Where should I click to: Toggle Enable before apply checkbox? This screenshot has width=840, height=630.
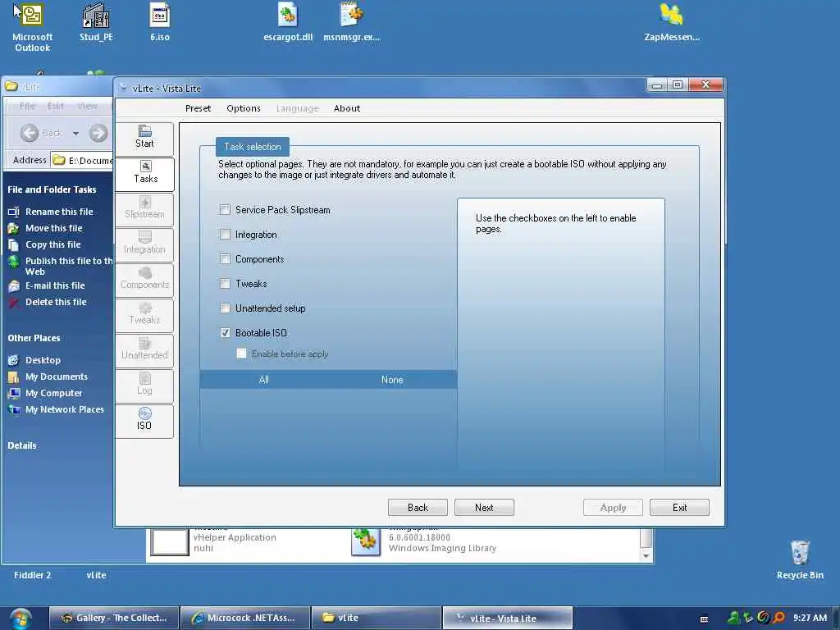point(242,354)
